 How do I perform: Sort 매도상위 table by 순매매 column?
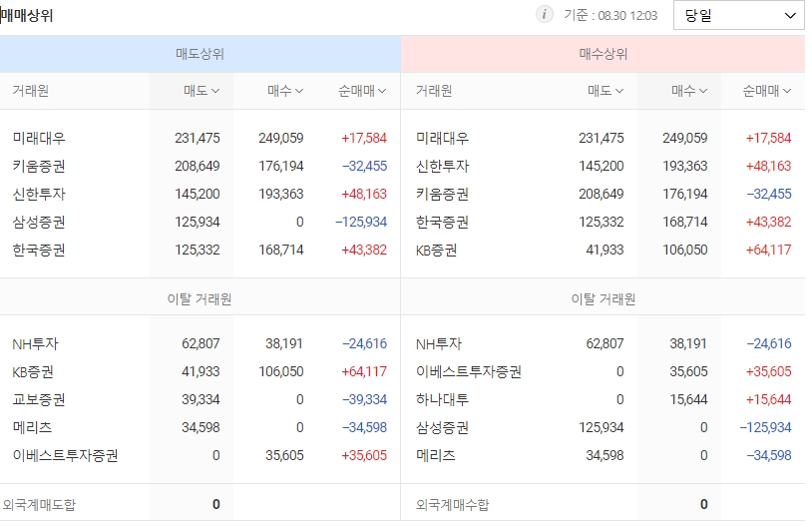pos(362,91)
